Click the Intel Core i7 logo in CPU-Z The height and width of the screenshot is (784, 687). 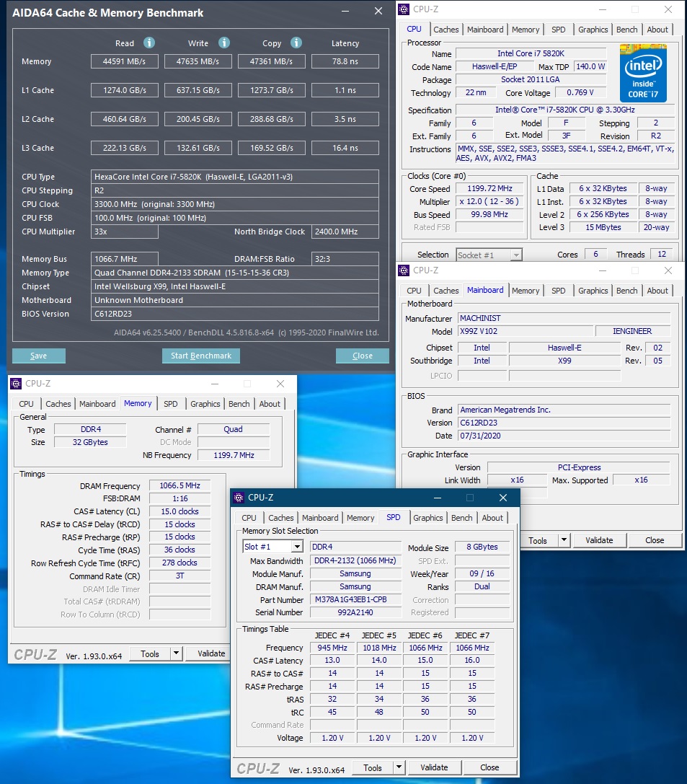click(x=643, y=74)
